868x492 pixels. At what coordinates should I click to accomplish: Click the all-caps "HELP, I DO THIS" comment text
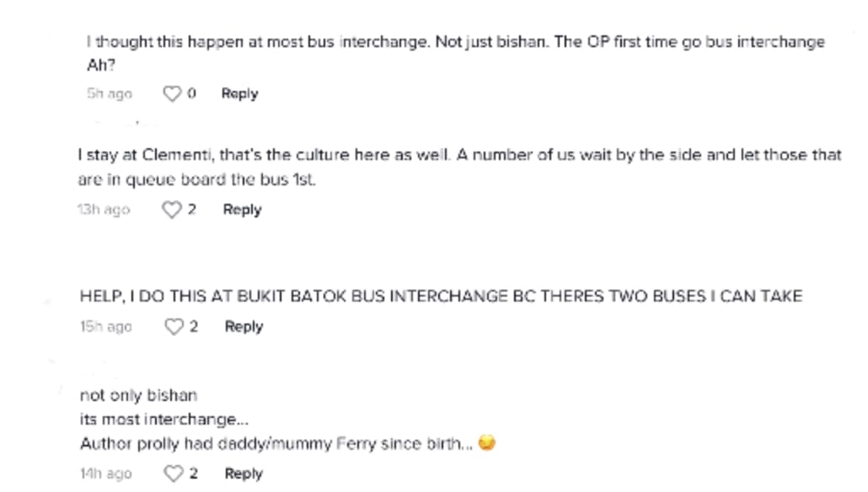click(x=441, y=296)
